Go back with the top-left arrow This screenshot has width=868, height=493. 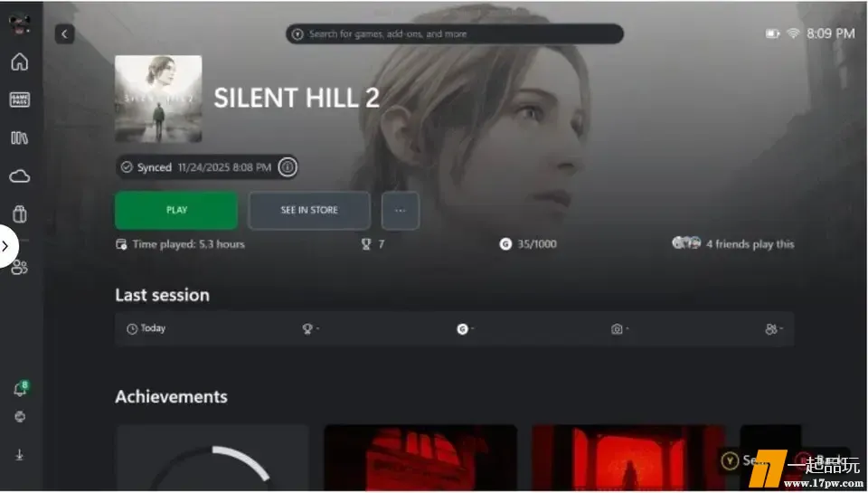tap(65, 34)
